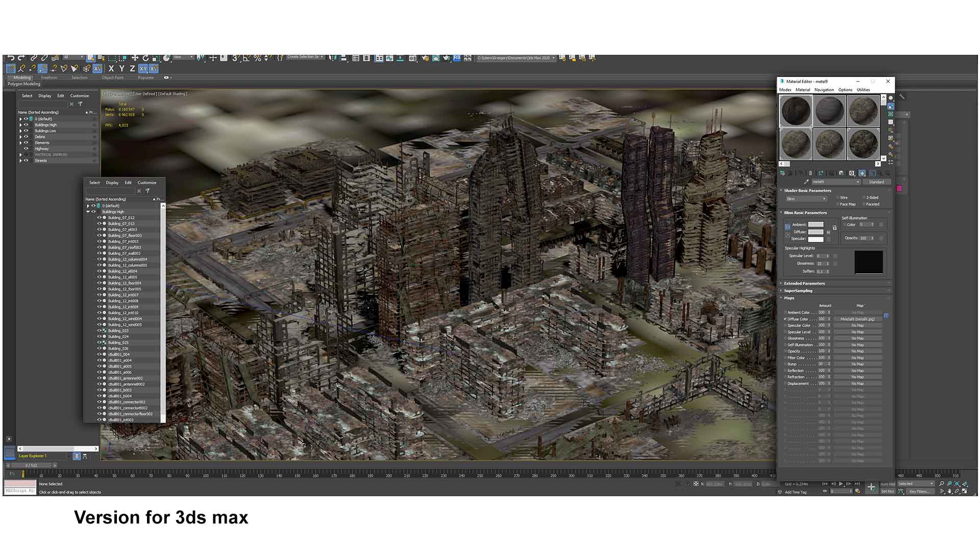Restrict transform to Z axis
The image size is (980, 551).
(x=132, y=68)
